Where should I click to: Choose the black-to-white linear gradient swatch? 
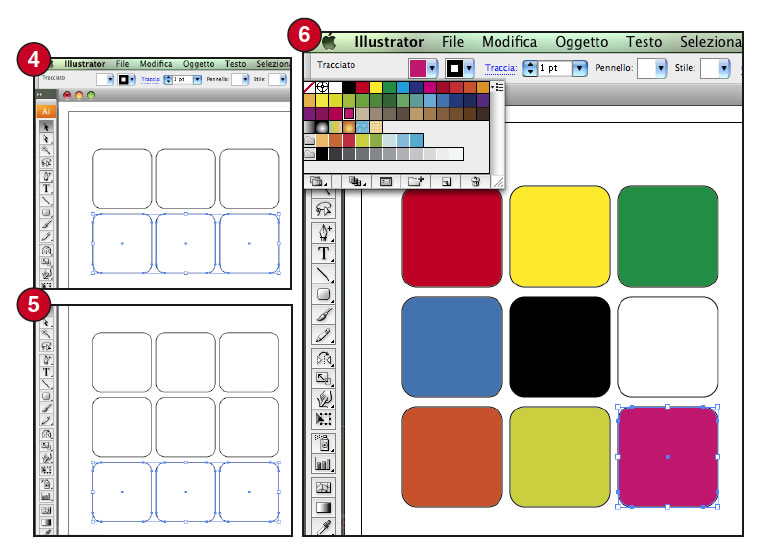tap(309, 127)
